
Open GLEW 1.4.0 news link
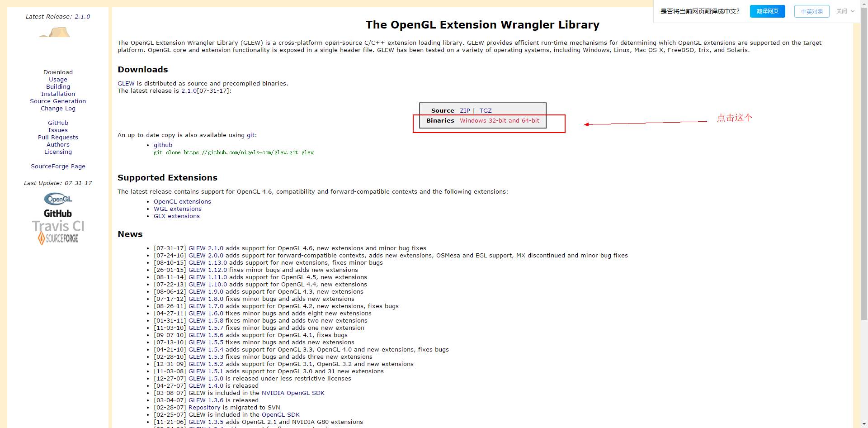206,386
